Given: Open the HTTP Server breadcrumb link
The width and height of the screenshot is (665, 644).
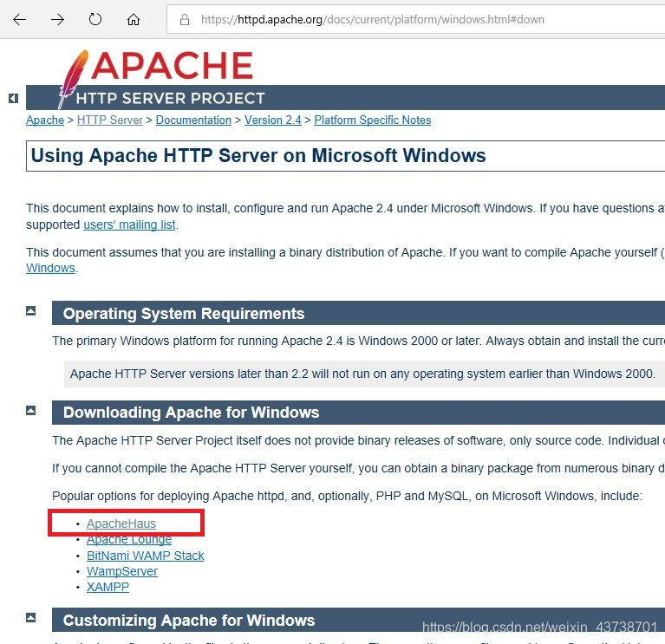Looking at the screenshot, I should point(110,120).
